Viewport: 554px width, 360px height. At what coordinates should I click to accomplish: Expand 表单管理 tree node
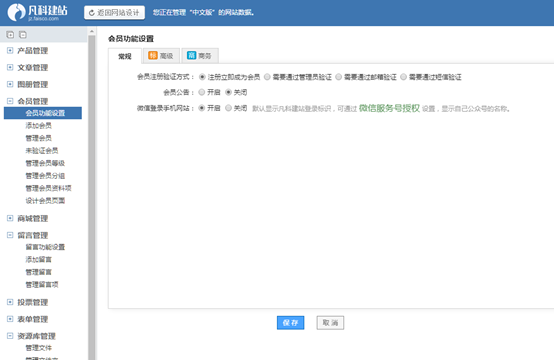10,319
